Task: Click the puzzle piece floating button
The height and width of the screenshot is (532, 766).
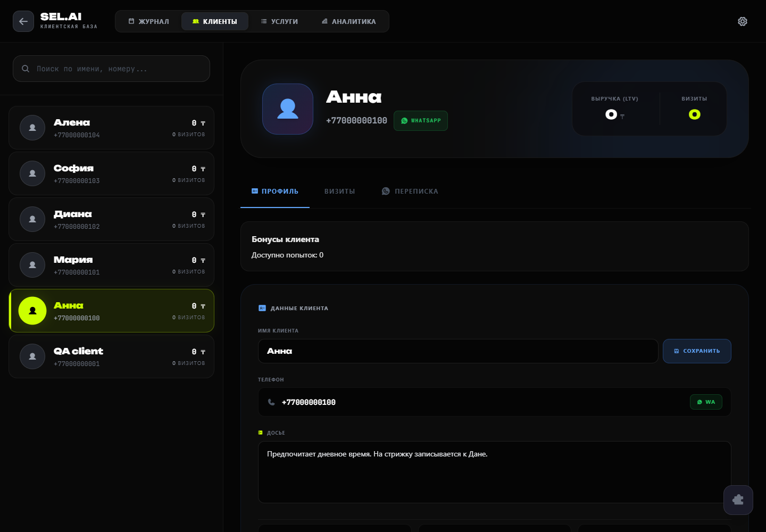Action: tap(738, 500)
